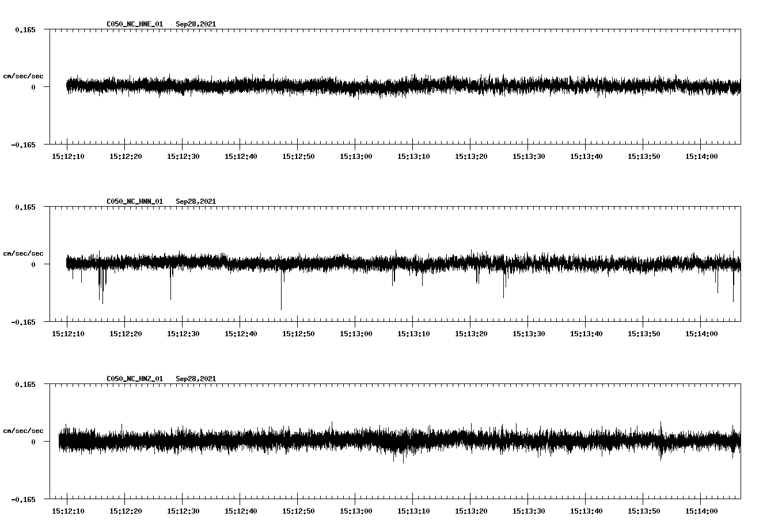Select 15:13:50 time label under HNE plot
Viewport: 782px width, 532px height.
point(644,156)
